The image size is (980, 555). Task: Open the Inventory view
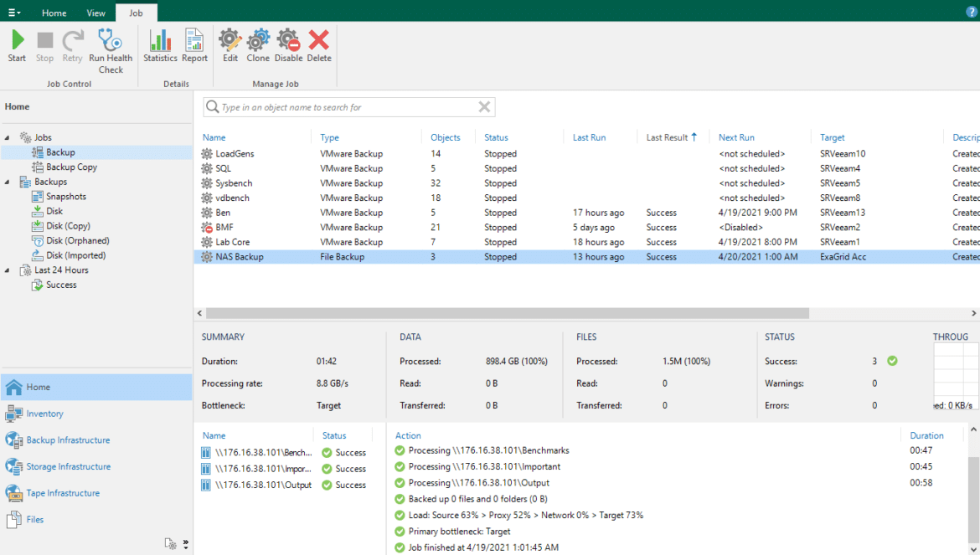pos(96,414)
